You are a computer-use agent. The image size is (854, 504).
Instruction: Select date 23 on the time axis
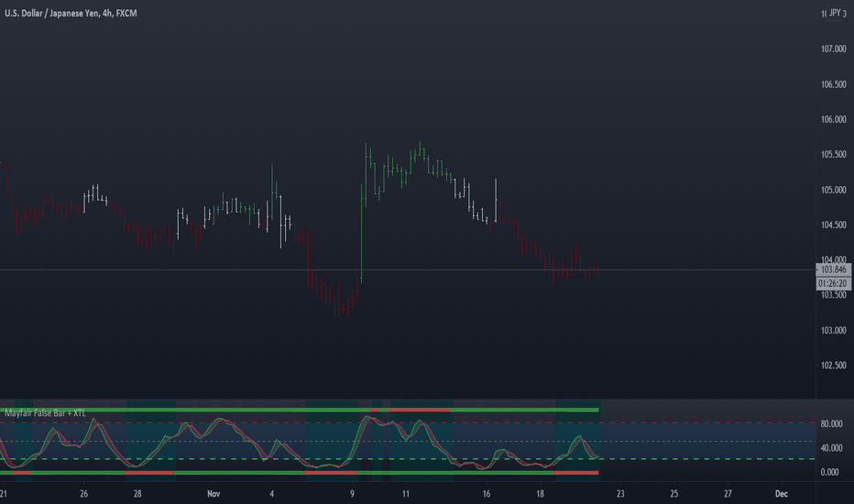[x=620, y=494]
